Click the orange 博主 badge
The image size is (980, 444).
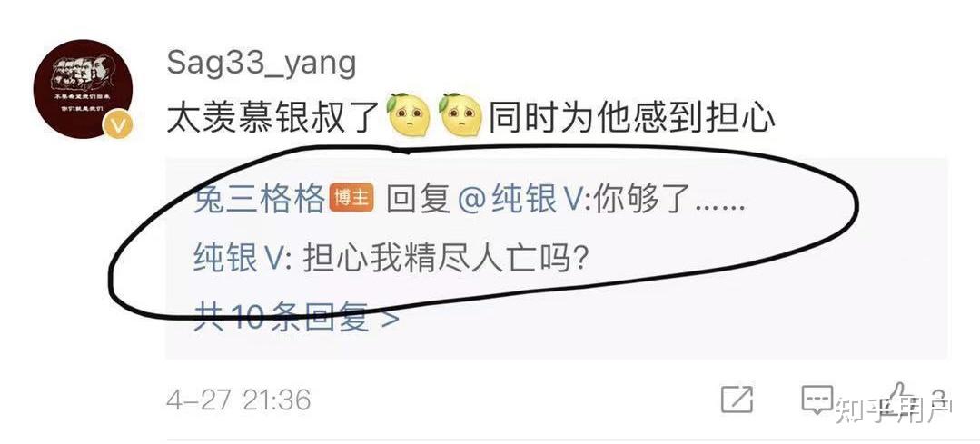(351, 199)
